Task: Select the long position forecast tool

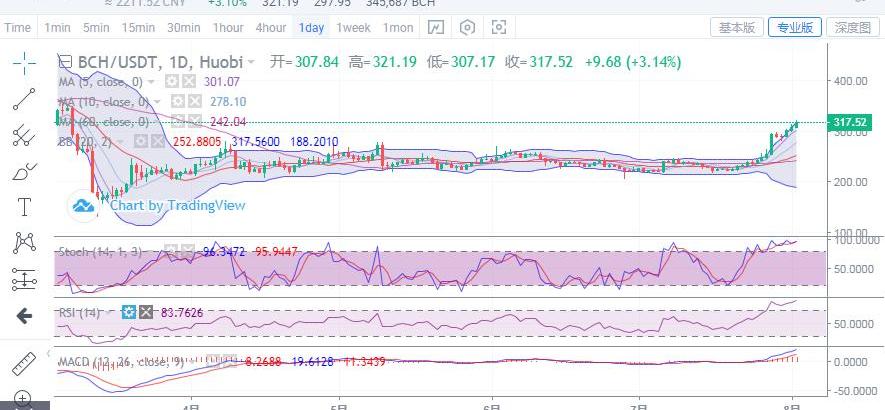Action: 25,279
